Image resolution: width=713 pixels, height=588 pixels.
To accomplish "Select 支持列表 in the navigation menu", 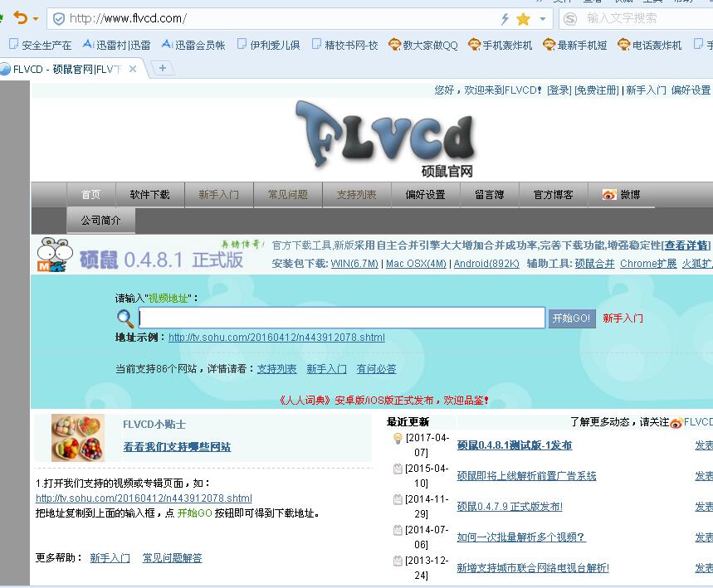I will [357, 195].
